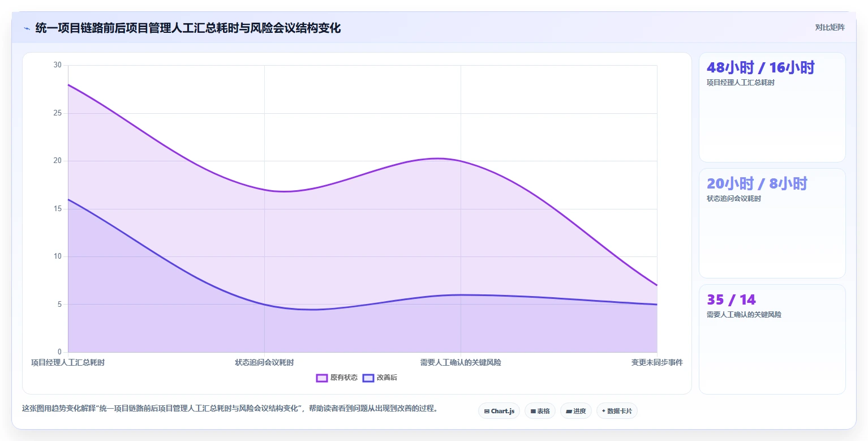Click the x-axis label 项目经理人工汇总耗时
The height and width of the screenshot is (441, 868).
click(68, 362)
